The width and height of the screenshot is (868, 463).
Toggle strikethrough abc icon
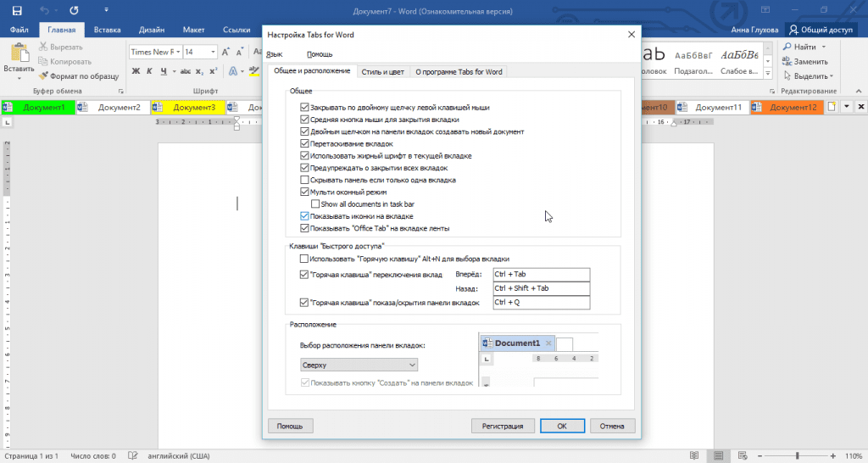tap(186, 71)
